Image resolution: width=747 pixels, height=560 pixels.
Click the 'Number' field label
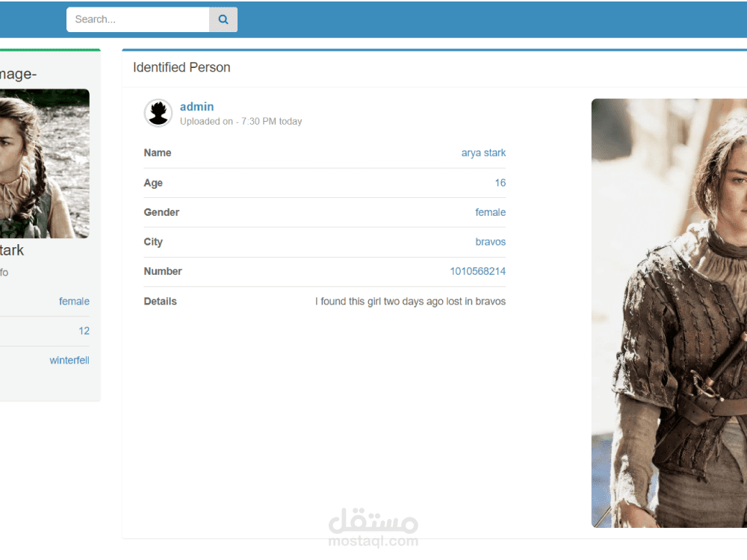coord(163,272)
